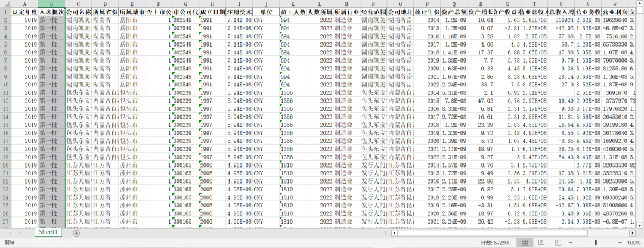
Task: Click the 员工人数 header cell
Action: [x=293, y=11]
